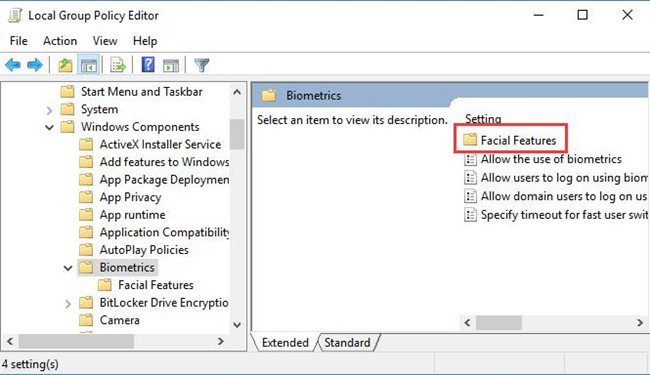Viewport: 650px width, 375px height.
Task: Select the Allow the use of biometrics setting
Action: [x=543, y=159]
